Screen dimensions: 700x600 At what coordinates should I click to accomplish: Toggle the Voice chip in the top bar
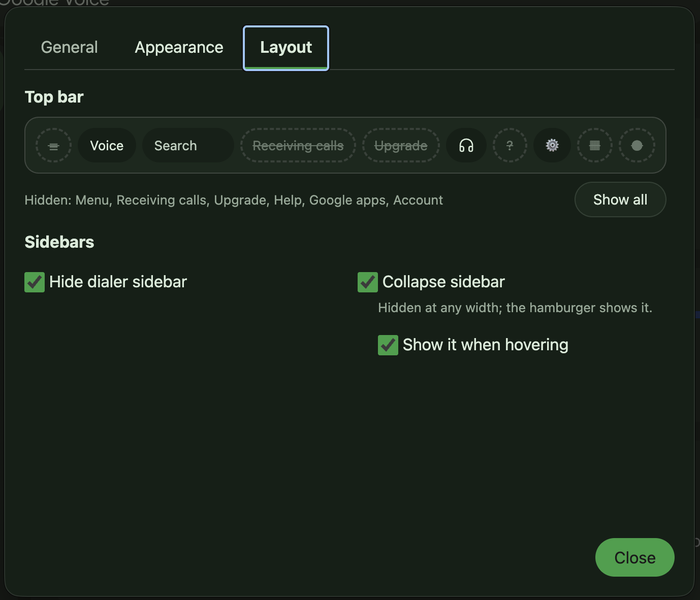[x=107, y=146]
